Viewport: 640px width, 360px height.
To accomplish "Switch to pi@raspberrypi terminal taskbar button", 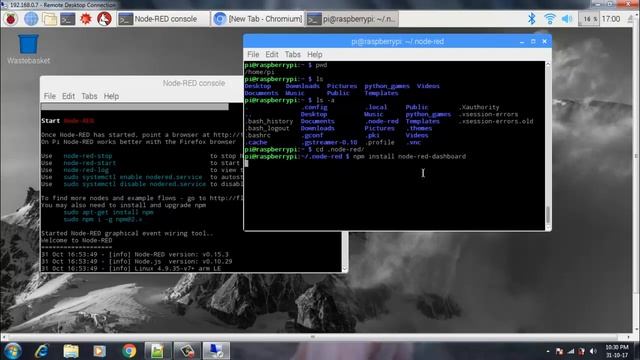I will tap(352, 19).
